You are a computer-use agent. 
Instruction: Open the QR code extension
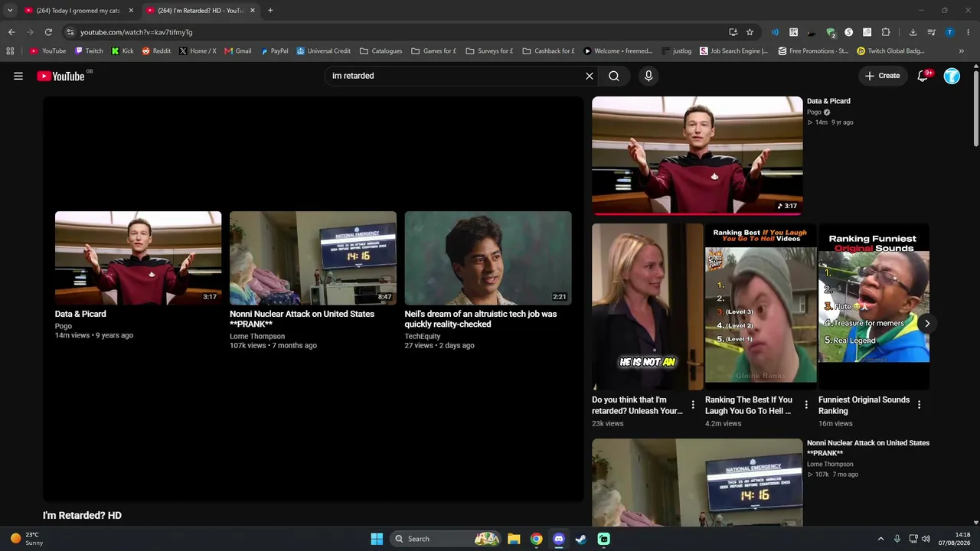pos(793,32)
